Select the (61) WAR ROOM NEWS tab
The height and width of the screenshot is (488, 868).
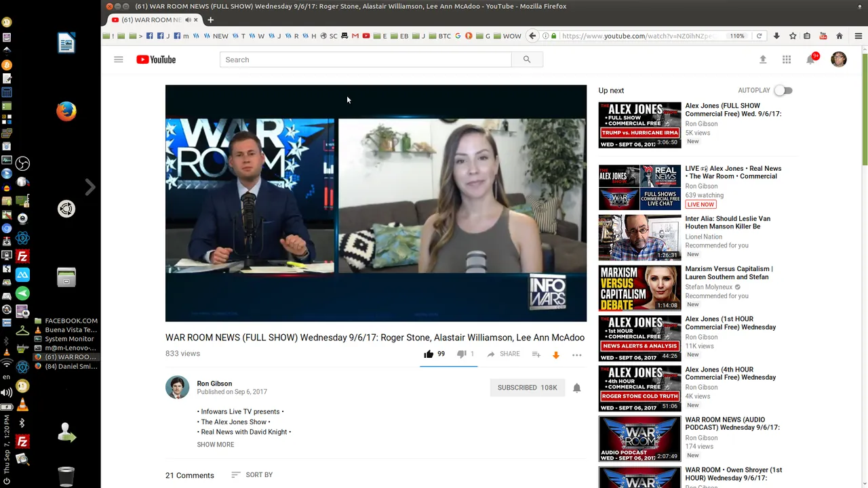click(x=155, y=20)
